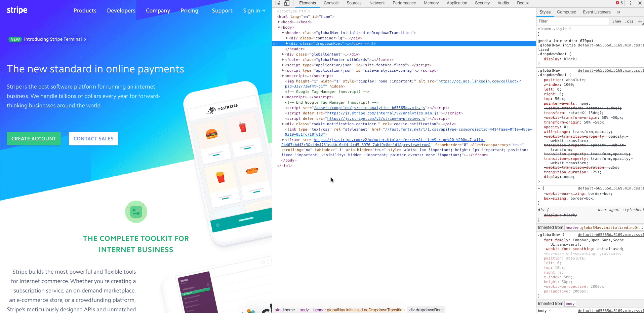Expand the div container-lg node
This screenshot has height=313, width=644.
coord(287,38)
